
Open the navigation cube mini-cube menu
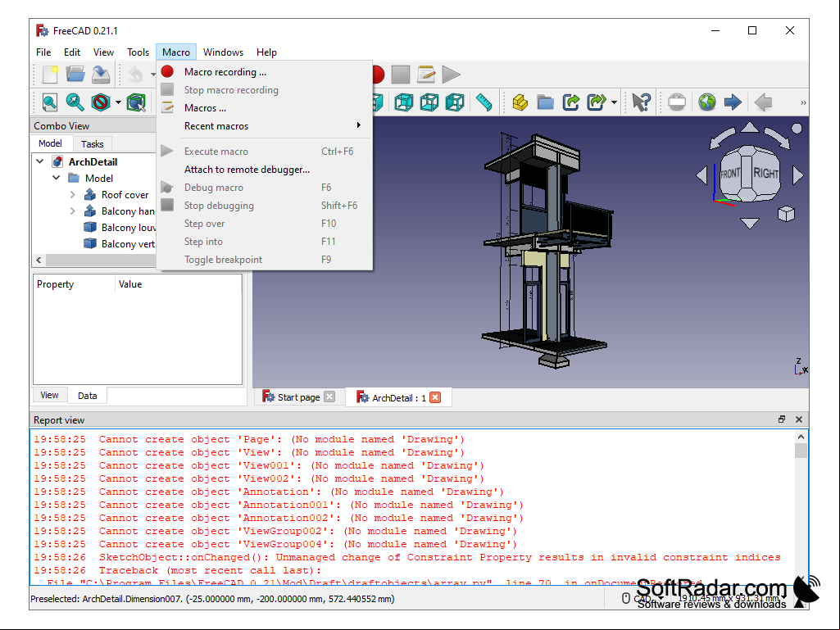coord(786,214)
